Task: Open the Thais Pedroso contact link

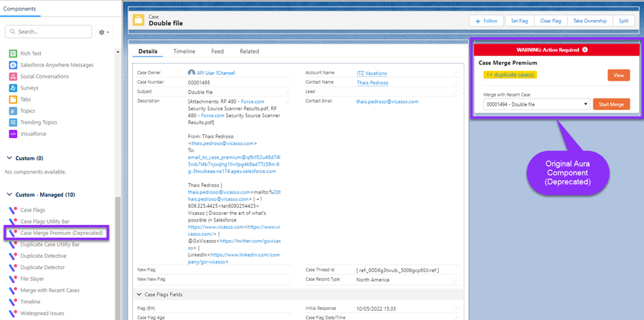Action: click(372, 82)
